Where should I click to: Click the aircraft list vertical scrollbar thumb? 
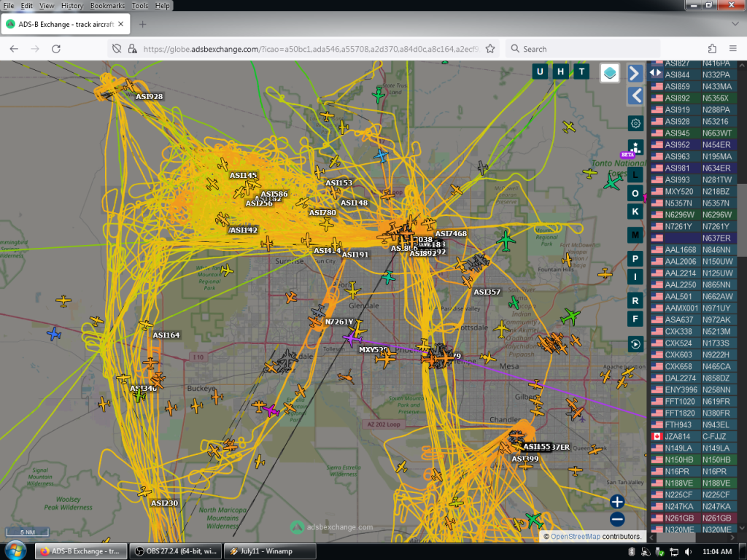[x=742, y=220]
